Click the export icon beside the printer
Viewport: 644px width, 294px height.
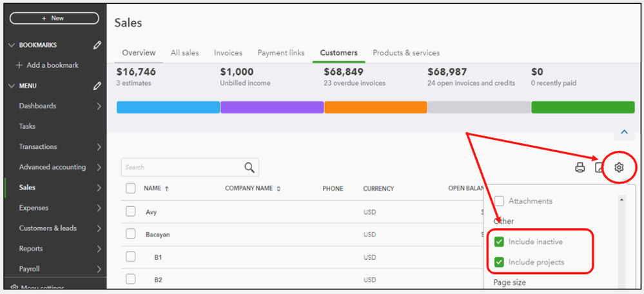coord(599,168)
